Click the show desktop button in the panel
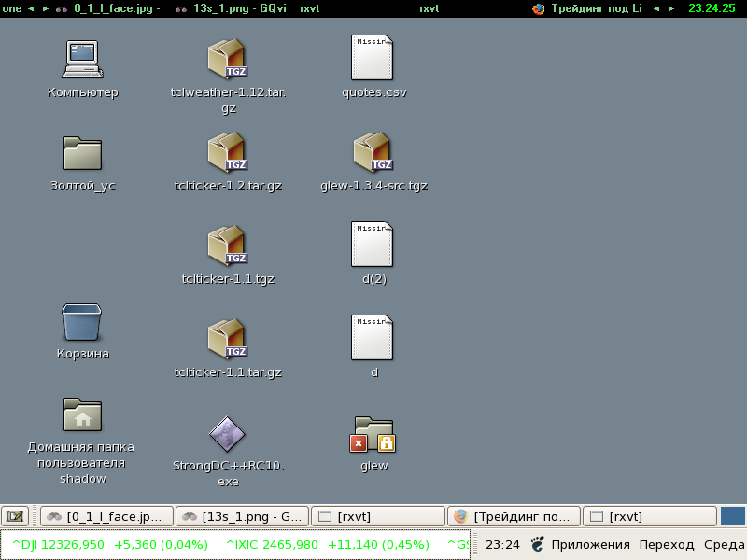Screen dimensions: 747x560 click(15, 516)
